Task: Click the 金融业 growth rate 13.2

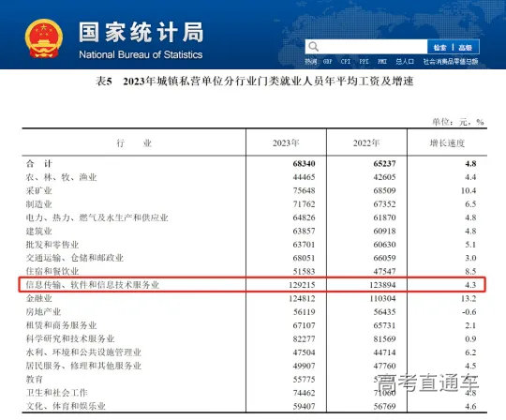Action: pyautogui.click(x=469, y=299)
